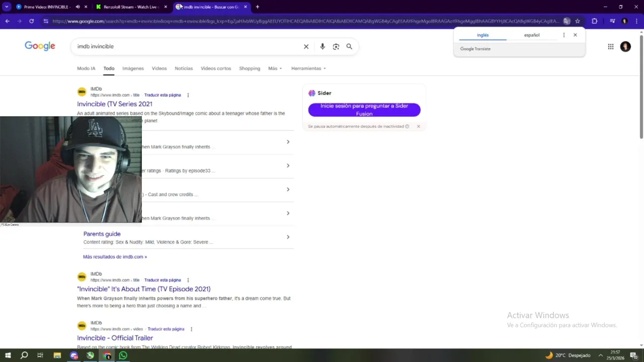Open more options for first IMDb result
Screen dimensions: 644x362
[188, 95]
